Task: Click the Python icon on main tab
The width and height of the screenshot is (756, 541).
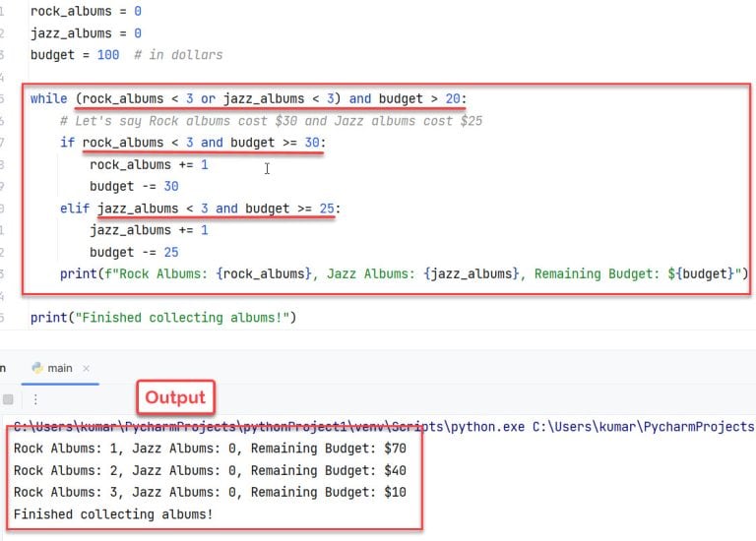Action: click(37, 368)
